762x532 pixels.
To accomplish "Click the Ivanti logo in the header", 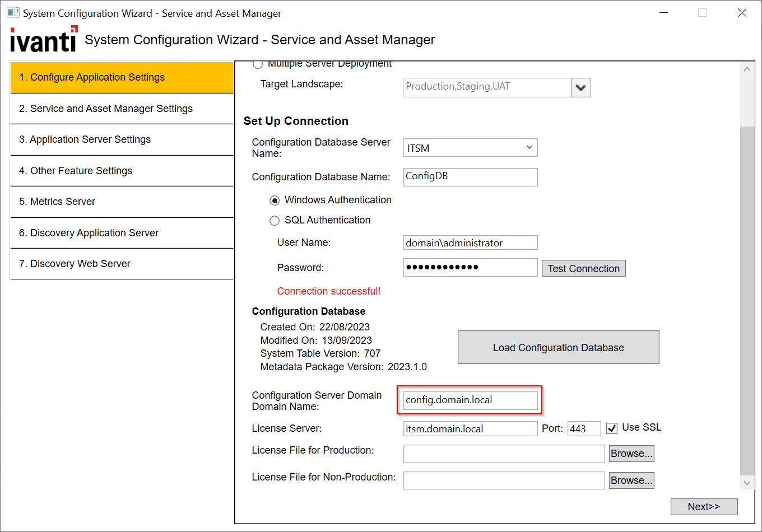I will pos(44,40).
